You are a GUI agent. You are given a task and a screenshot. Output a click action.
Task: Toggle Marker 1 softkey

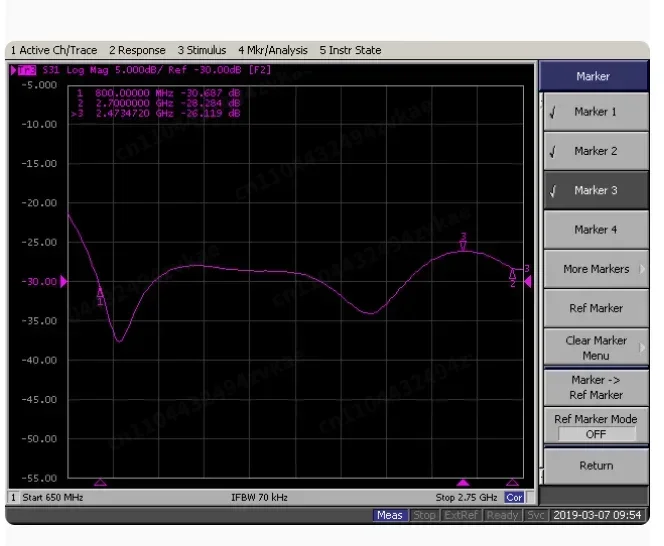[596, 112]
